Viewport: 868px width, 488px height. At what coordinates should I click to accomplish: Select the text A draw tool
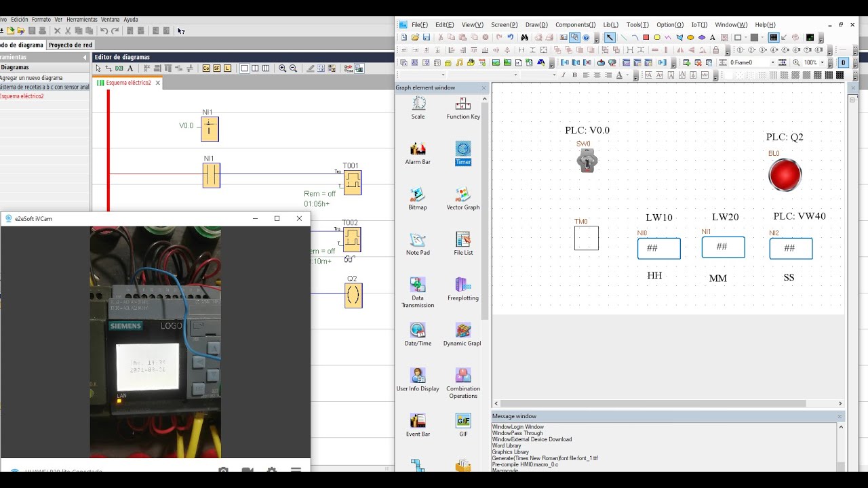pos(712,37)
